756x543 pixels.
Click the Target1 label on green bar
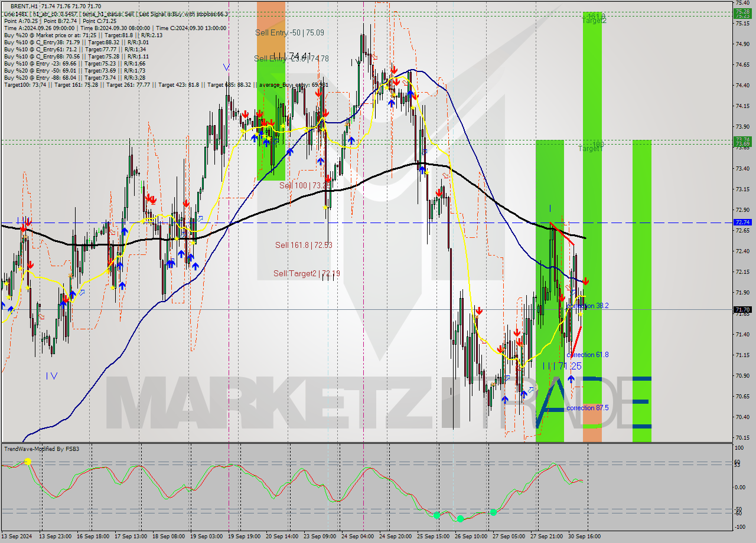591,149
